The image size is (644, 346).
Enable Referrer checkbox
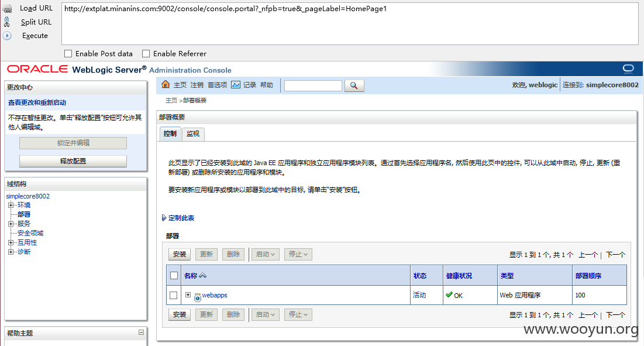tap(146, 53)
